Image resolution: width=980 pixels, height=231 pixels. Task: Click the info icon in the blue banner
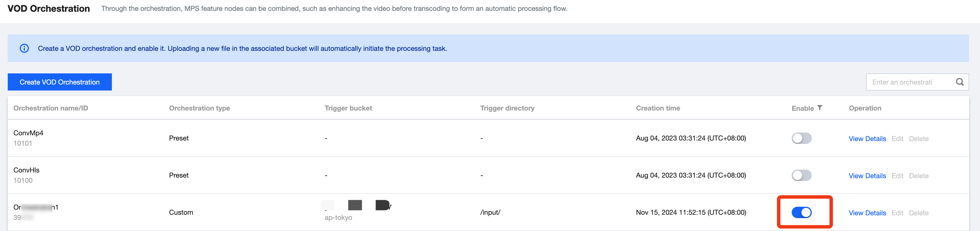coord(24,48)
